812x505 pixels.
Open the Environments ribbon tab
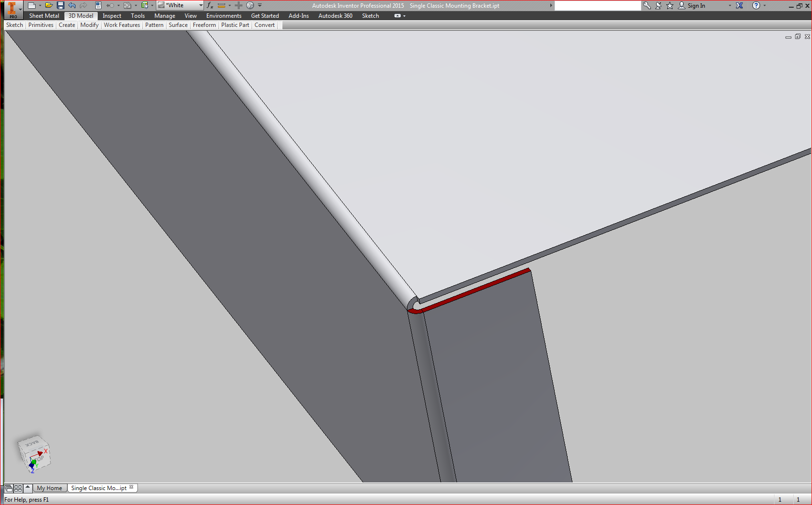tap(224, 16)
